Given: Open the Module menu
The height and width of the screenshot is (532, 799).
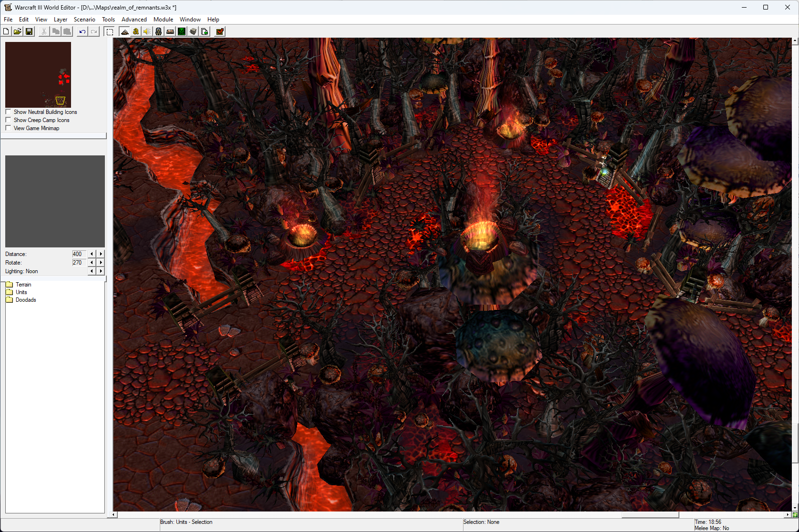Looking at the screenshot, I should [163, 20].
